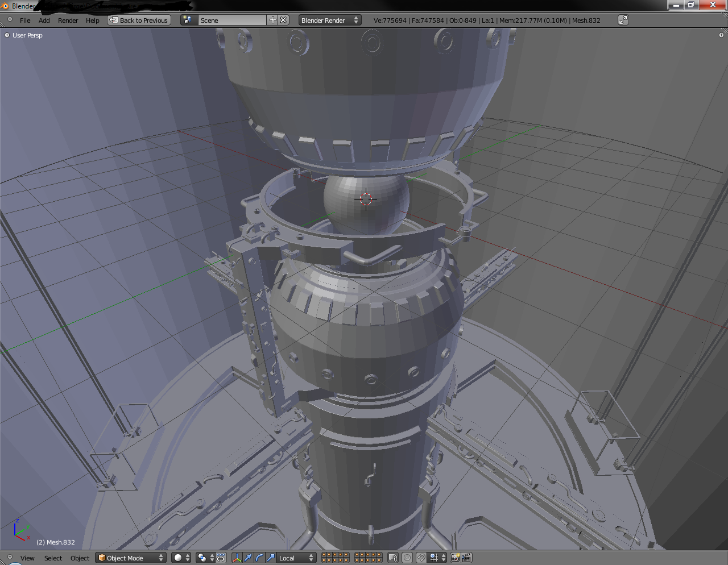Expand the properties region plus at viewport right
728x565 pixels.
coord(722,35)
